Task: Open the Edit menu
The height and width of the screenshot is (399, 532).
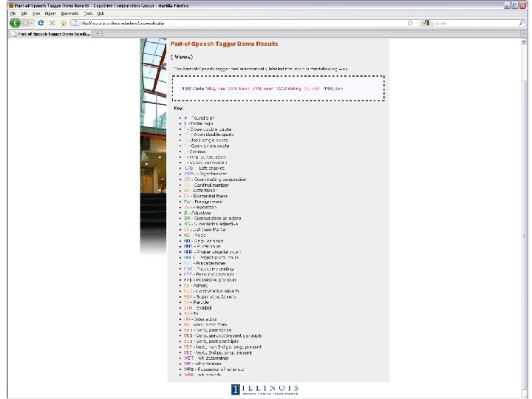Action: (x=24, y=13)
